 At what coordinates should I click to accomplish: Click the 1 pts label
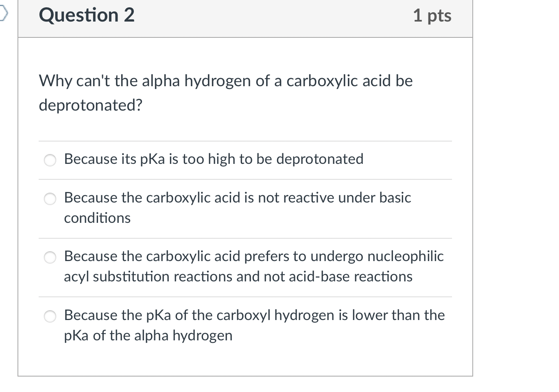(432, 15)
